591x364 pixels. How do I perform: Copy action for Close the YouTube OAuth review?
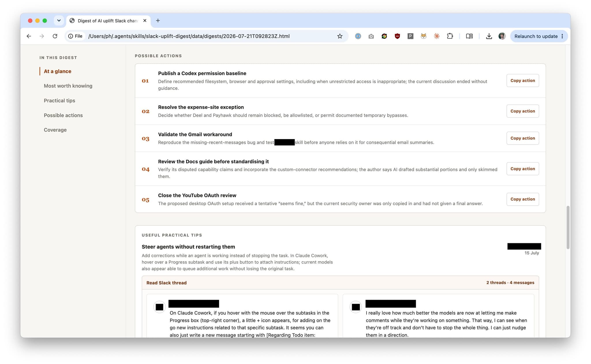[x=523, y=199]
